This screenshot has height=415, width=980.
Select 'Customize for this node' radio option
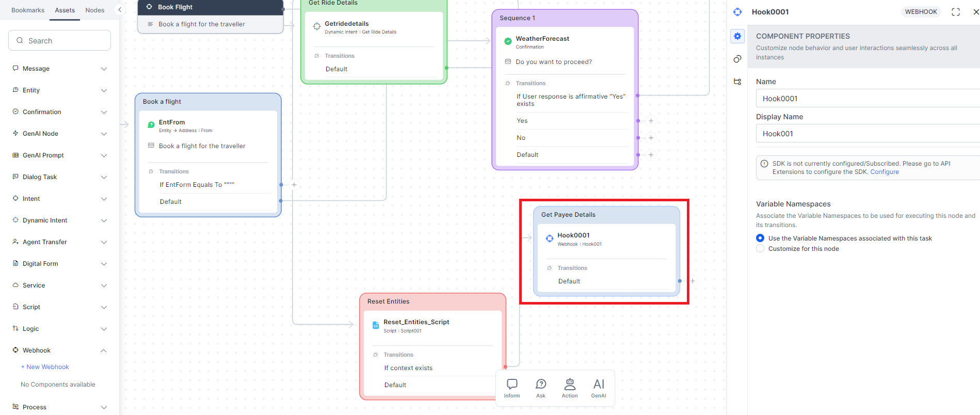pyautogui.click(x=760, y=249)
